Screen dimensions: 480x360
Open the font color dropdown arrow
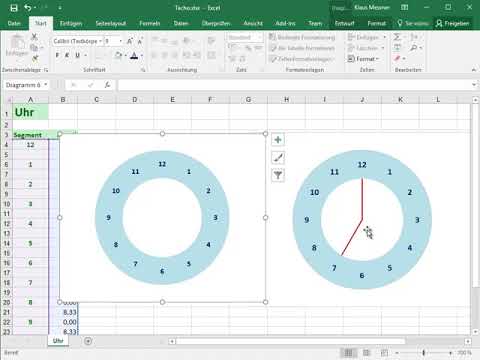142,55
